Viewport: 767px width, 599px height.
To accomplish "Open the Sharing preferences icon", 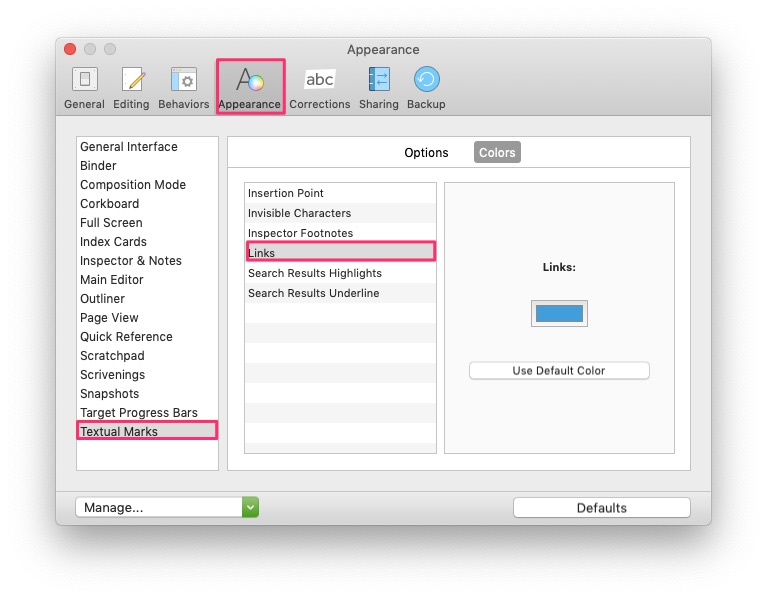I will click(379, 79).
